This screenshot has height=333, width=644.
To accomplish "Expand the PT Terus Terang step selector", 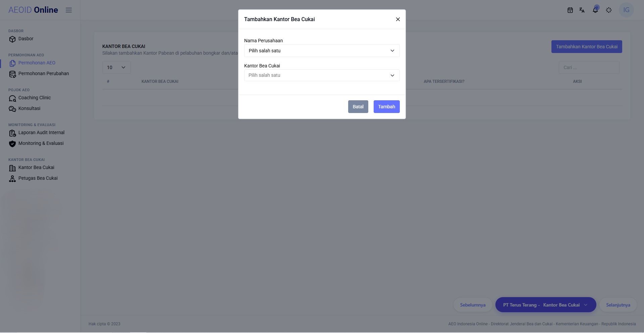I will pyautogui.click(x=546, y=305).
